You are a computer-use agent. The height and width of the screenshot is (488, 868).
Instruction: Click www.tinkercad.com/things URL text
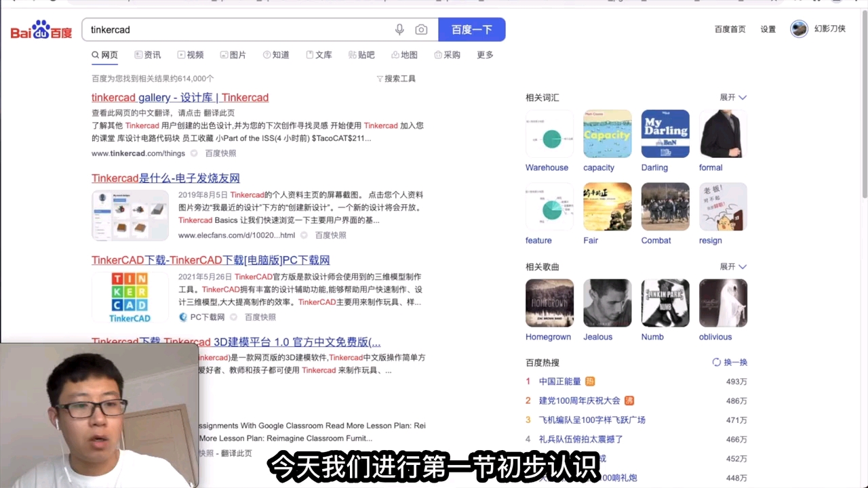pos(138,154)
